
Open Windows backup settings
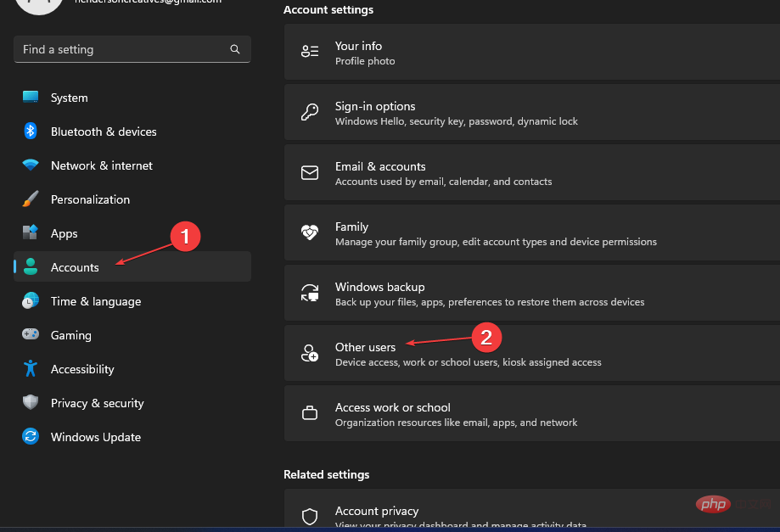532,293
